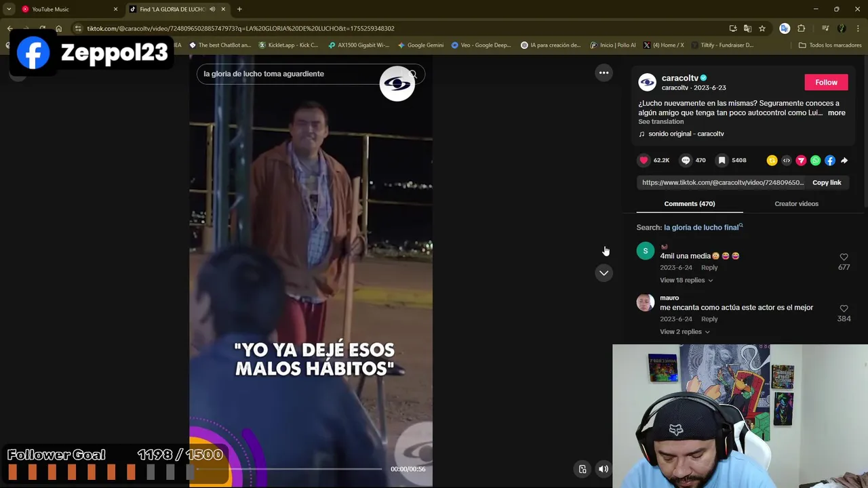Toggle the auto-scroll icon beside the volume
868x488 pixels.
pos(583,469)
